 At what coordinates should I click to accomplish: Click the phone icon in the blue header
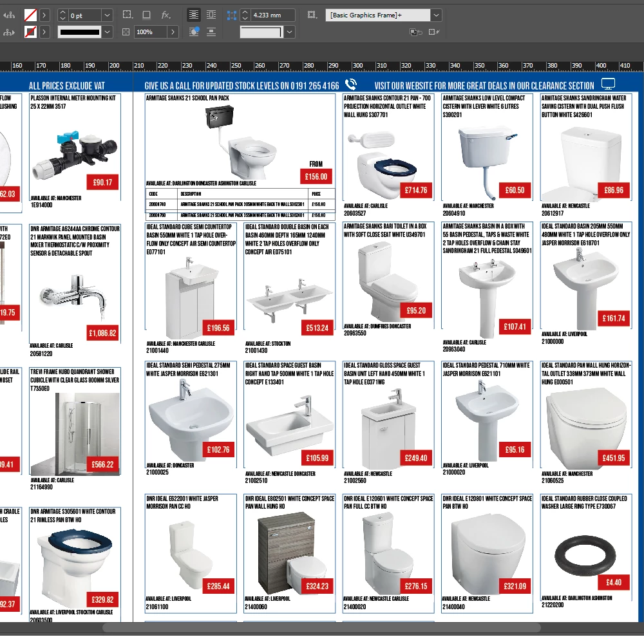351,84
